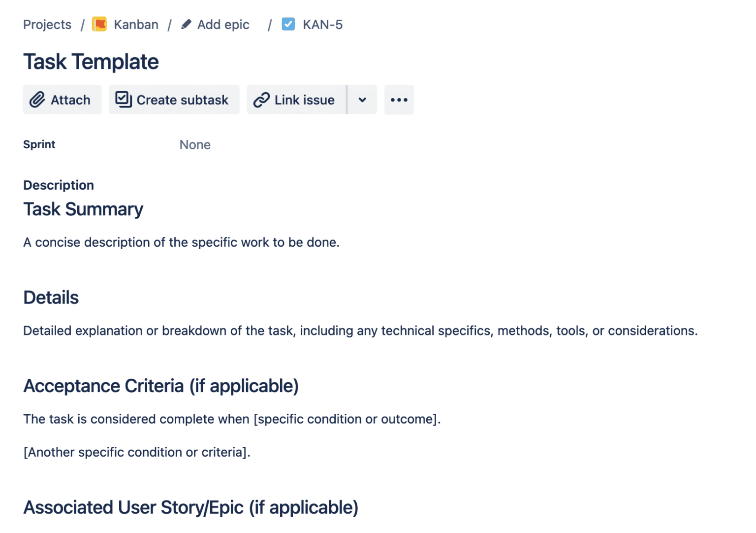This screenshot has width=756, height=533.
Task: Click the Sprint field label
Action: pos(39,144)
